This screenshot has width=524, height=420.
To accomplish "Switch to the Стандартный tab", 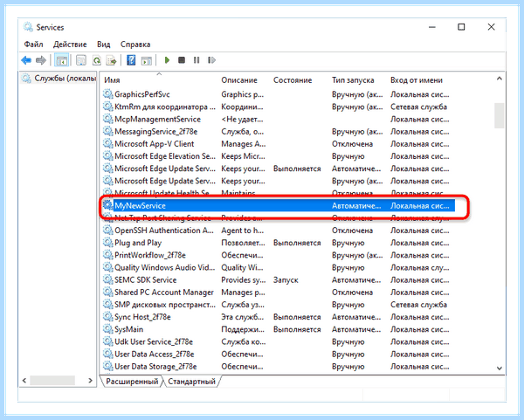I will tap(191, 382).
